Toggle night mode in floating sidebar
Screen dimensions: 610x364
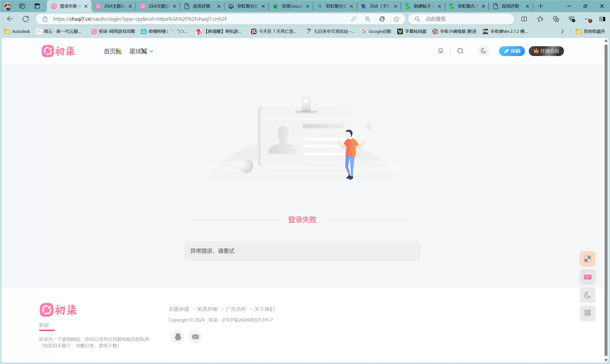coord(587,295)
